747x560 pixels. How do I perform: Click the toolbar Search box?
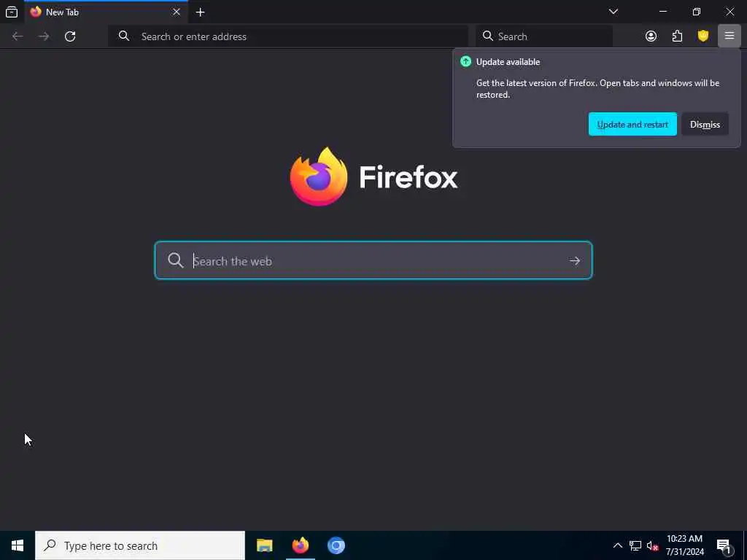click(544, 36)
